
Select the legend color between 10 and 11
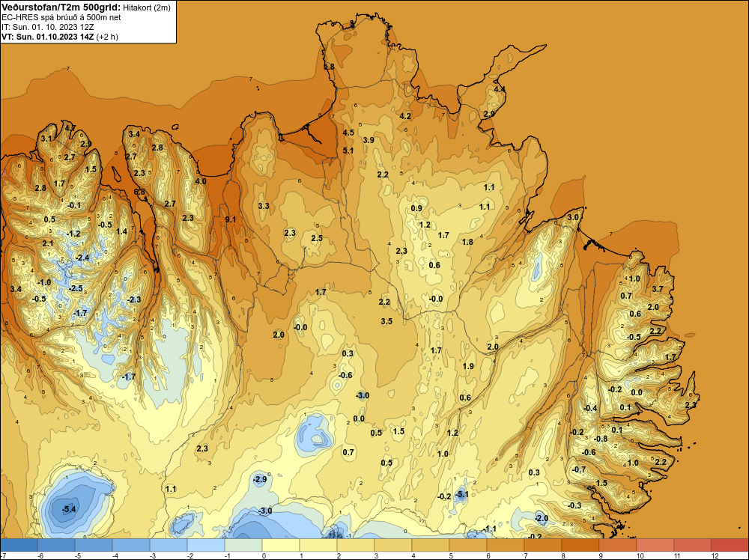655,545
